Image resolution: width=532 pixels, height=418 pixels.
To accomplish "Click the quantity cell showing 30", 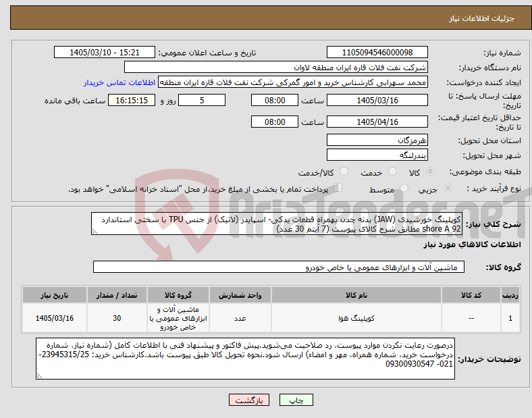I will (x=117, y=318).
